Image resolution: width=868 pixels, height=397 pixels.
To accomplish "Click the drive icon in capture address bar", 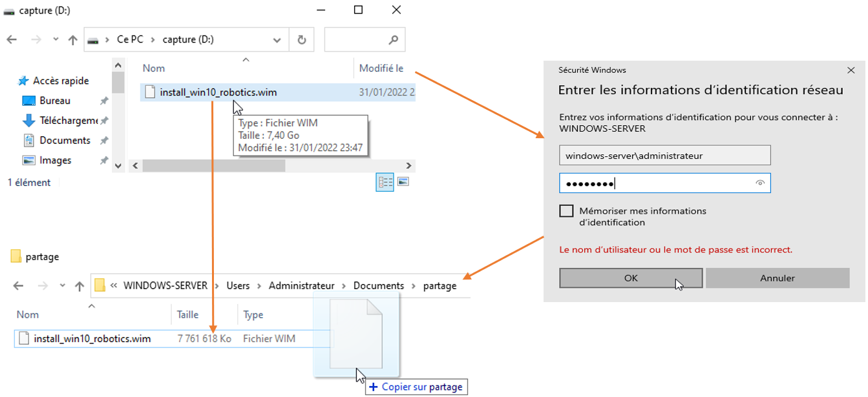I will point(94,40).
